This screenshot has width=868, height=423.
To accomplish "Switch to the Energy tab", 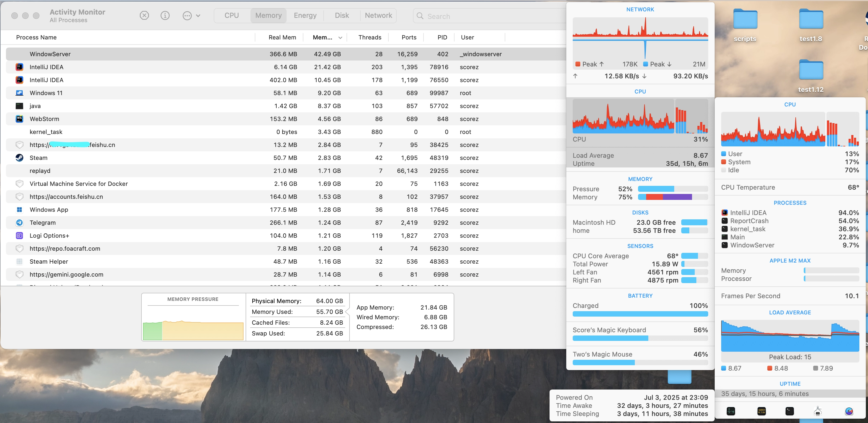I will tap(305, 15).
